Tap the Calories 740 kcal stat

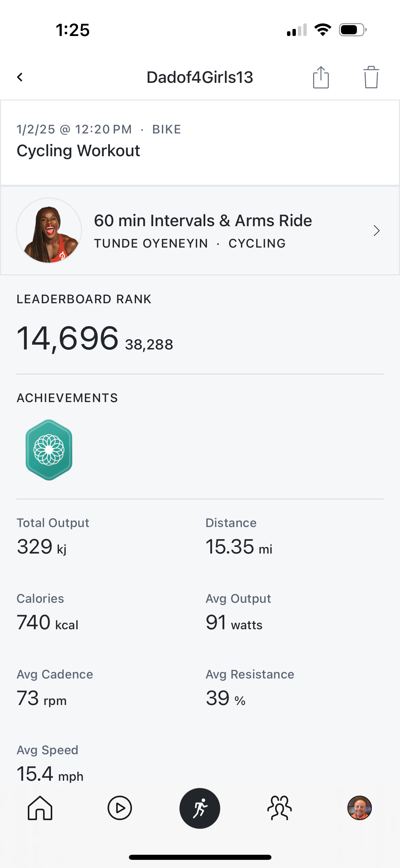click(x=47, y=622)
